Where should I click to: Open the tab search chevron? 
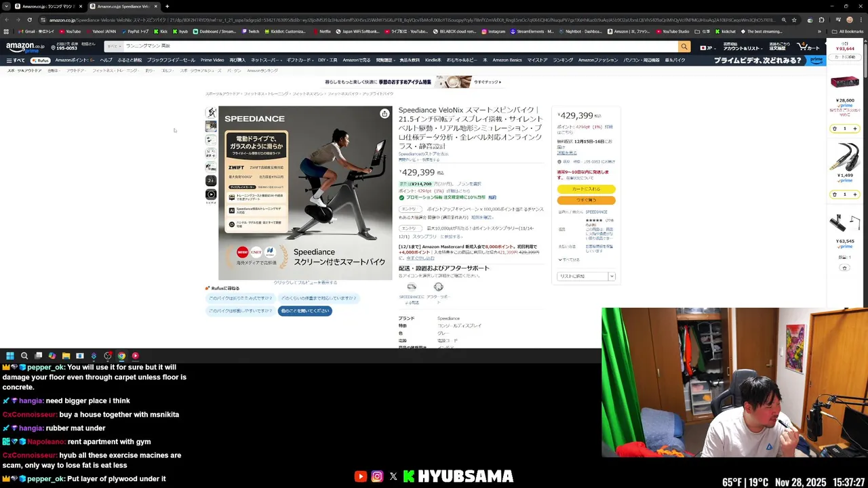pos(6,6)
